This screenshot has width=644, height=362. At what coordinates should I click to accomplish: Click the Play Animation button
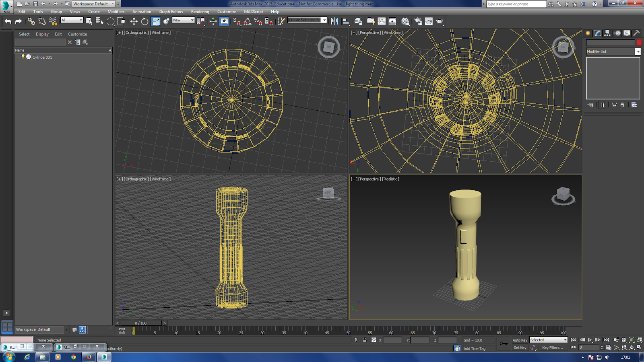pos(590,340)
